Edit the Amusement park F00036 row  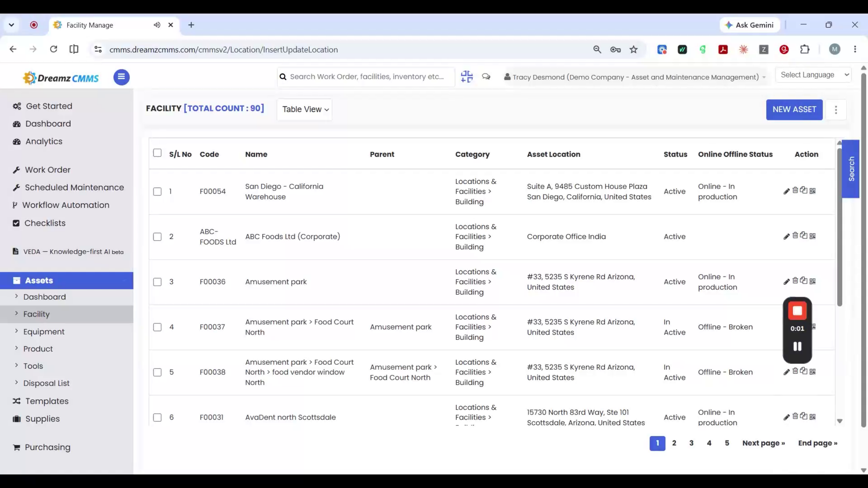click(786, 282)
